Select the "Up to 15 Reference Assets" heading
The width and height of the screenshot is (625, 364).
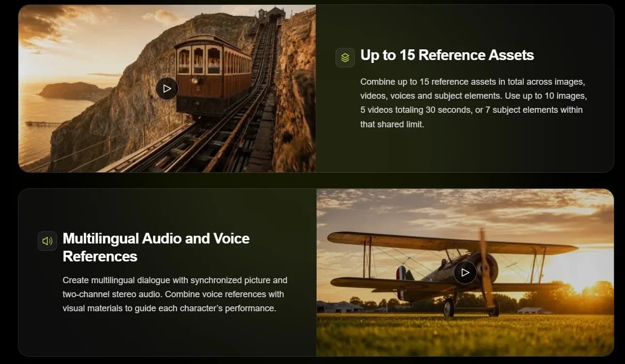point(447,55)
